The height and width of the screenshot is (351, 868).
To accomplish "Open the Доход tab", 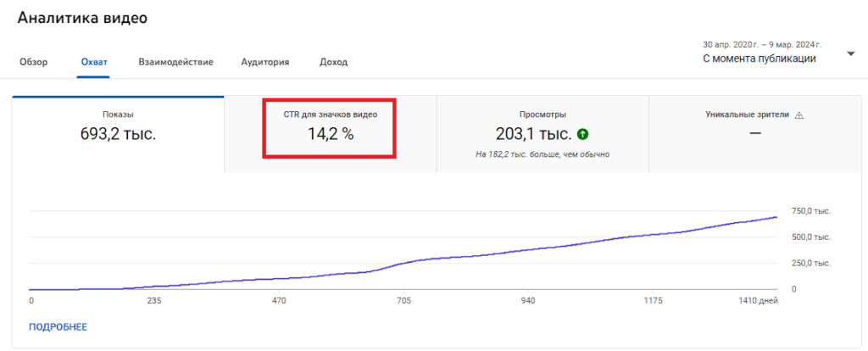I will [333, 62].
